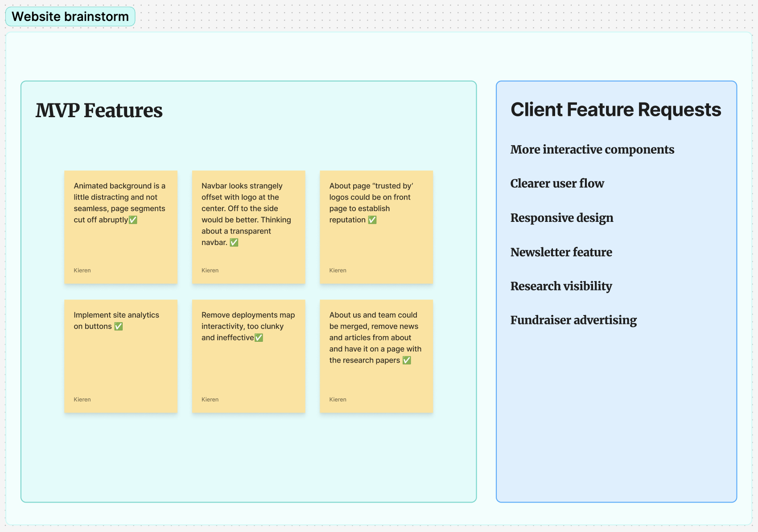Screen dimensions: 758x532
Task: Select the Fundraiser advertising request
Action: [x=573, y=320]
